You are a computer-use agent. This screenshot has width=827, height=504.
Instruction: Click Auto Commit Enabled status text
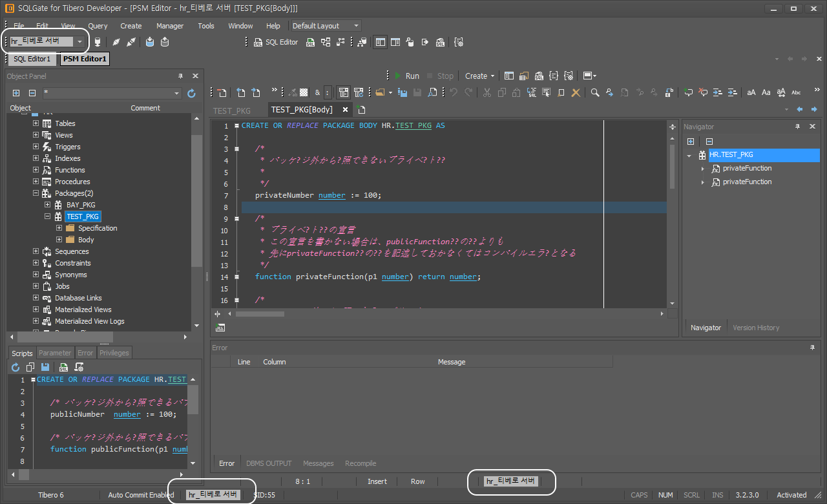pos(141,495)
